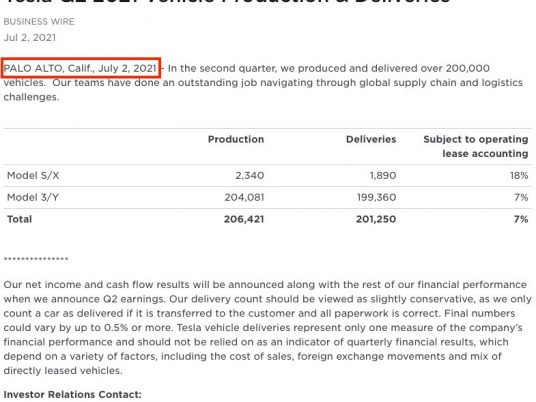
Task: Click the partially visible article title
Action: 227,2
